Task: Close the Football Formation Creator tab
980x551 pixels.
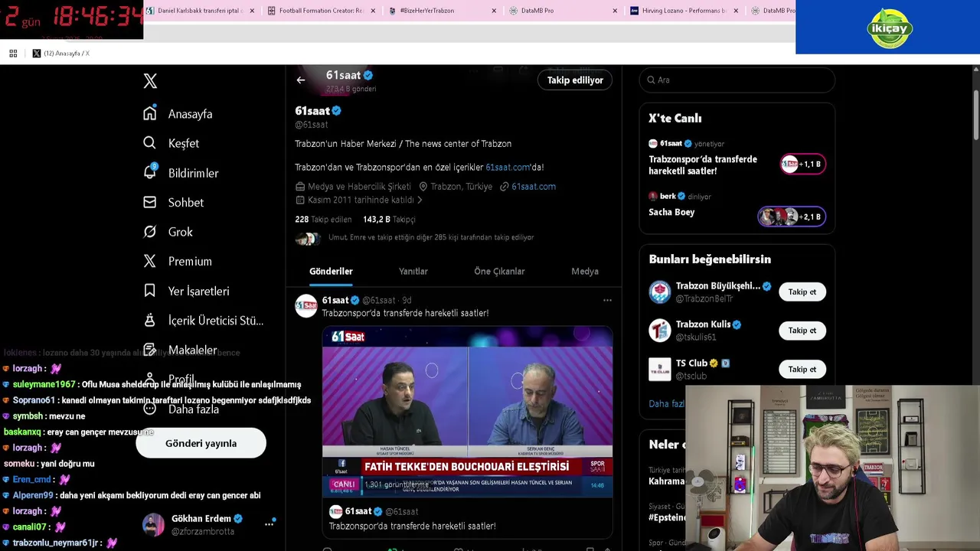Action: (x=373, y=11)
